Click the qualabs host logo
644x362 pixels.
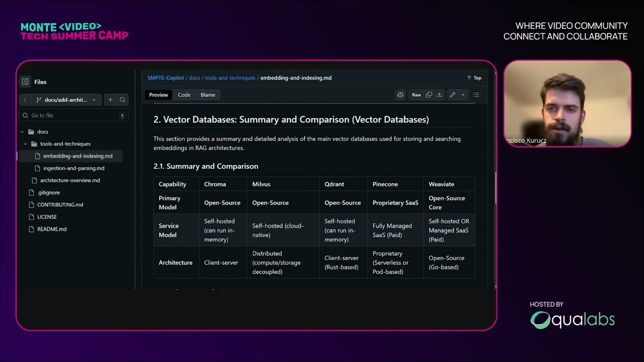(573, 320)
